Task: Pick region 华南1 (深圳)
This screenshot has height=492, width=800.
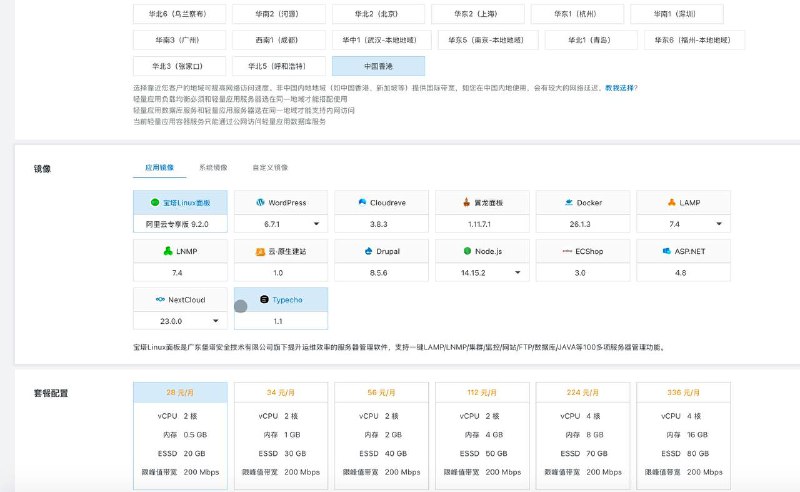Action: [677, 14]
